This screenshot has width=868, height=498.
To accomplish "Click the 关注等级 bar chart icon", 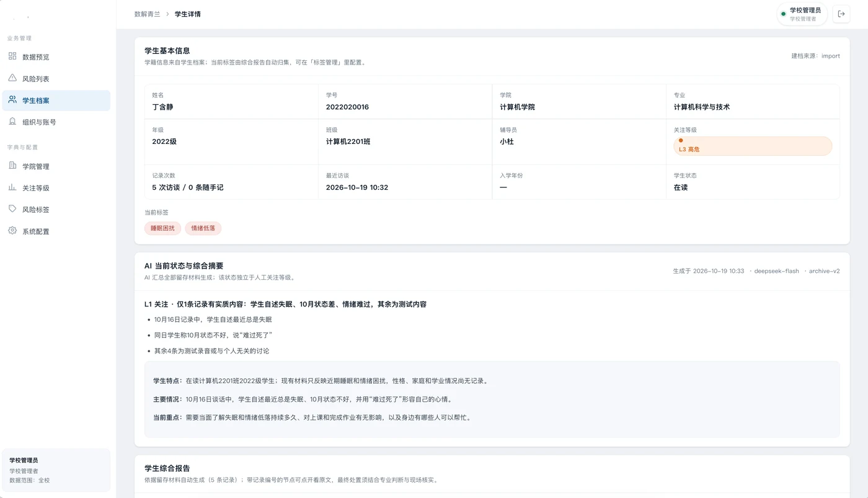I will coord(12,187).
